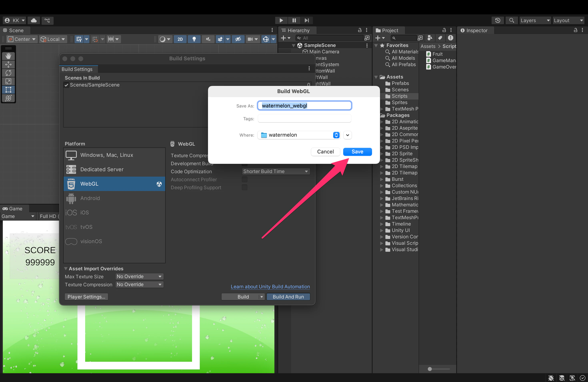
Task: Open the Build Settings kebab menu
Action: [309, 68]
